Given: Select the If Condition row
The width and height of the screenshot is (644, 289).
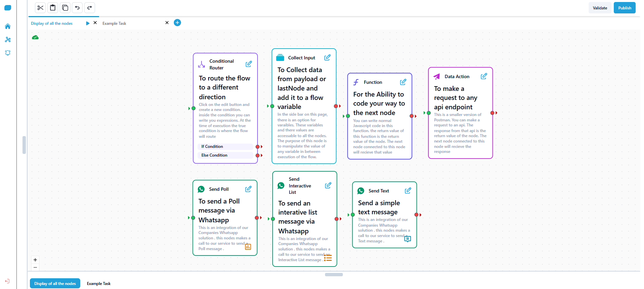Looking at the screenshot, I should coord(225,147).
